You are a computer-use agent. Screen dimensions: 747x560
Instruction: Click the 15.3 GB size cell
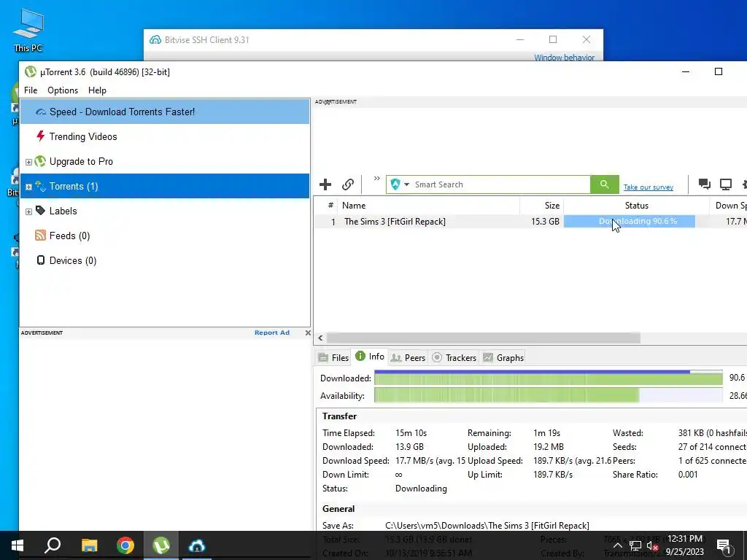545,222
